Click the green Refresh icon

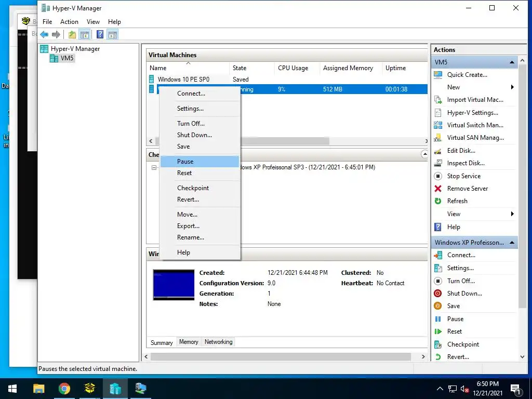coord(438,201)
